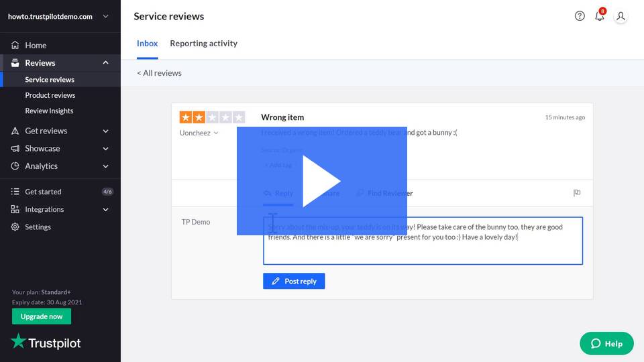
Task: Click the Home house icon
Action: click(x=15, y=45)
